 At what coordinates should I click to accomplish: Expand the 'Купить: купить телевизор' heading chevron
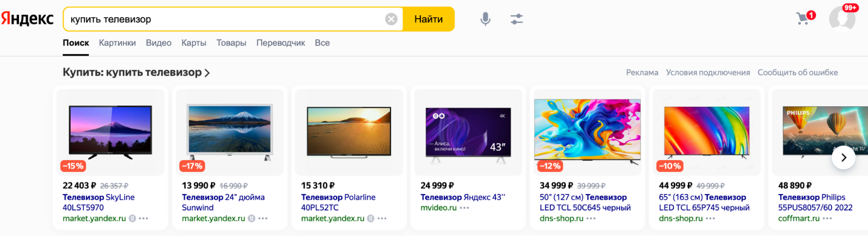click(207, 73)
